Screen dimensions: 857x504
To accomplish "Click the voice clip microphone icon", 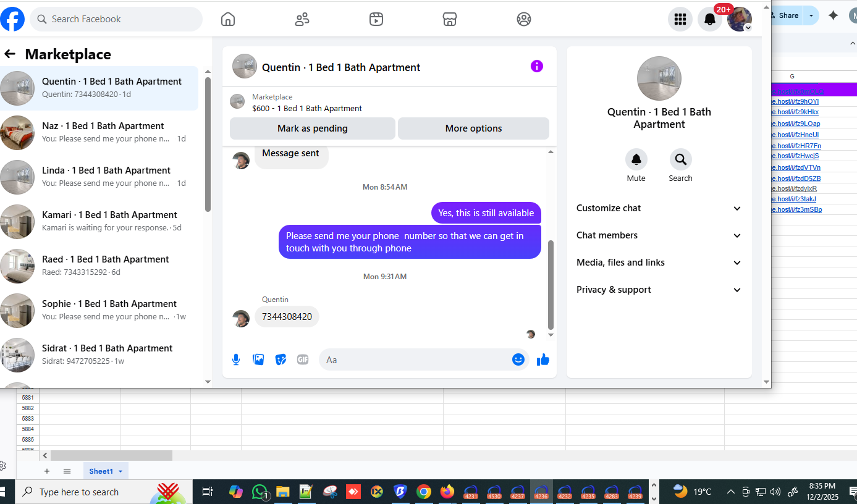I will (x=236, y=359).
